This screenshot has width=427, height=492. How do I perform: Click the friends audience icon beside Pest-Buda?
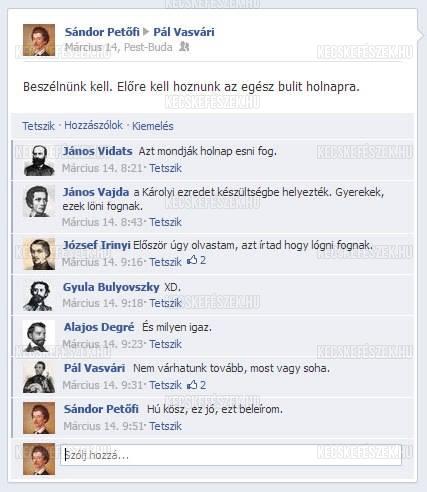[x=184, y=47]
